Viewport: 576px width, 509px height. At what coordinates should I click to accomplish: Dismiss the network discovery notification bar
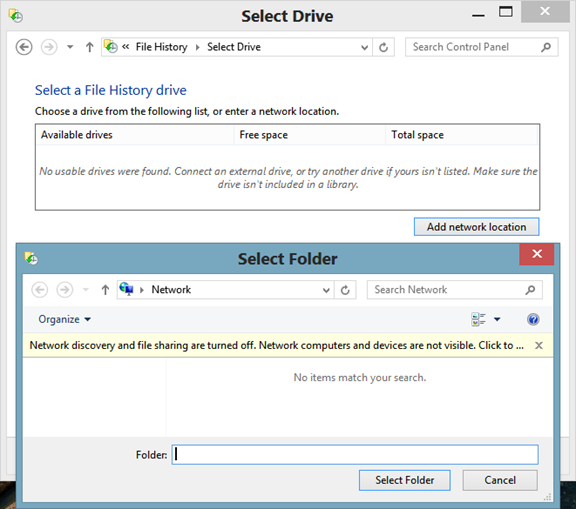click(x=539, y=345)
